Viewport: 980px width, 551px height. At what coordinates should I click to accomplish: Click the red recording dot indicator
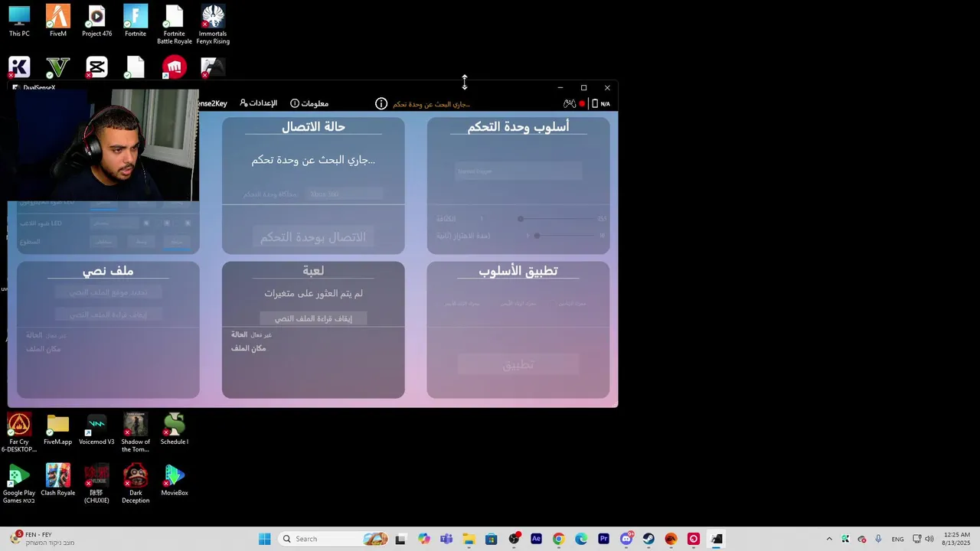coord(582,103)
